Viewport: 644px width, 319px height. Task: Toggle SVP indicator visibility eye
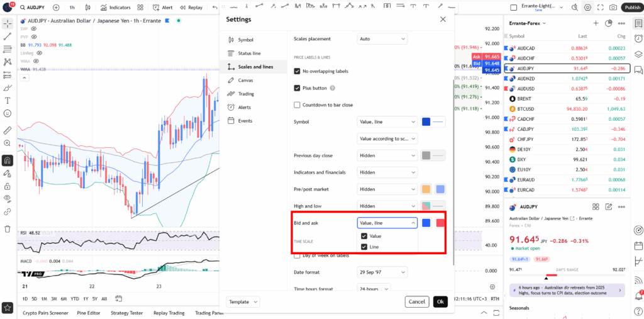pyautogui.click(x=34, y=29)
